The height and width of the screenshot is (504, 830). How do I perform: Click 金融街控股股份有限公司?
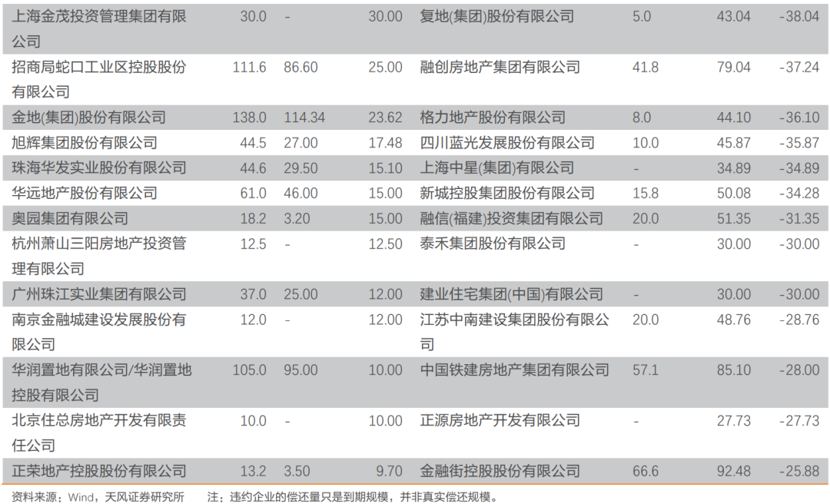500,471
